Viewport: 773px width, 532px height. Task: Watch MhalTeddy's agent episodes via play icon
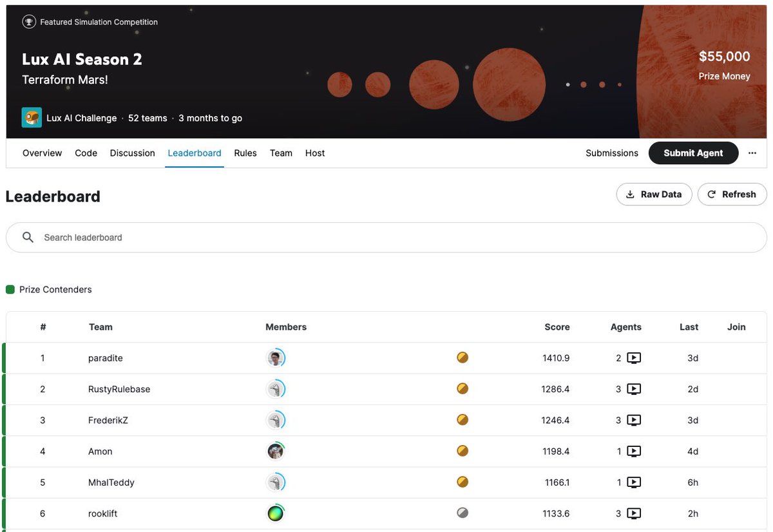(x=634, y=482)
